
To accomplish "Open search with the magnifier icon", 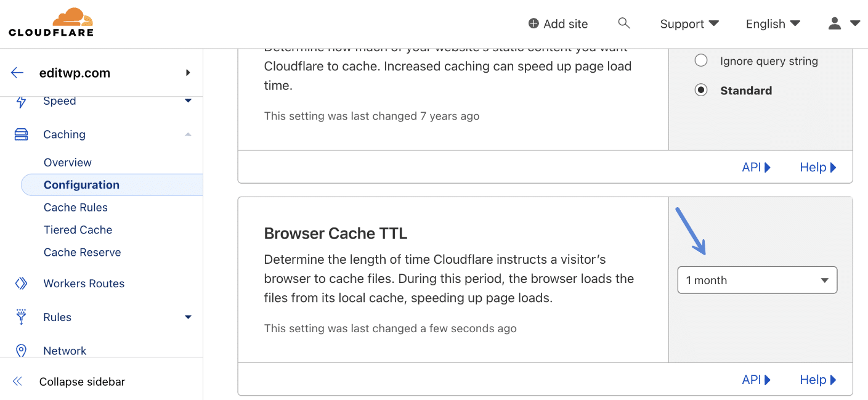I will point(624,23).
